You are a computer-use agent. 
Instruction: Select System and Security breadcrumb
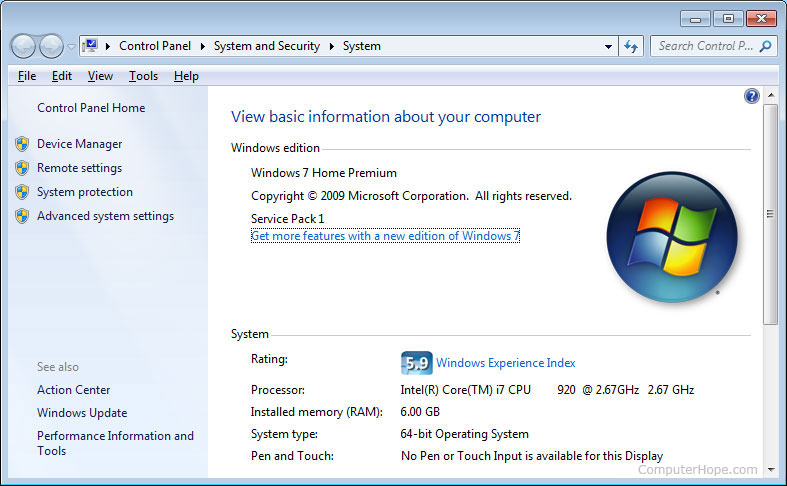(267, 46)
